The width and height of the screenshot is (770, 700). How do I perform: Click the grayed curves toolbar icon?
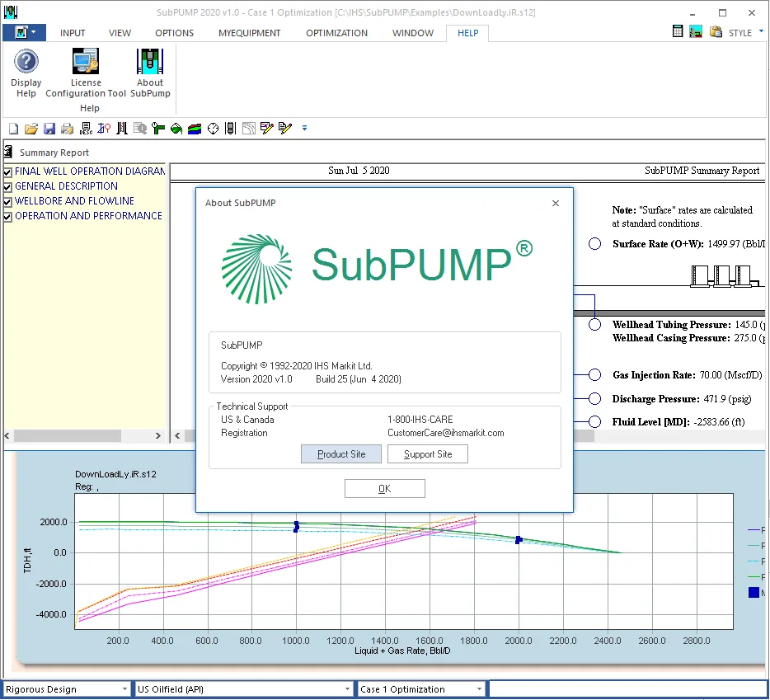249,129
